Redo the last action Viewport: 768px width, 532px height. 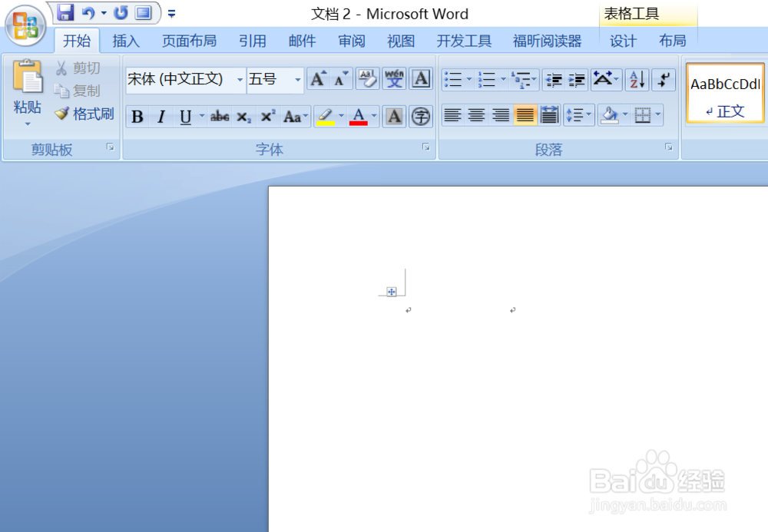(121, 13)
